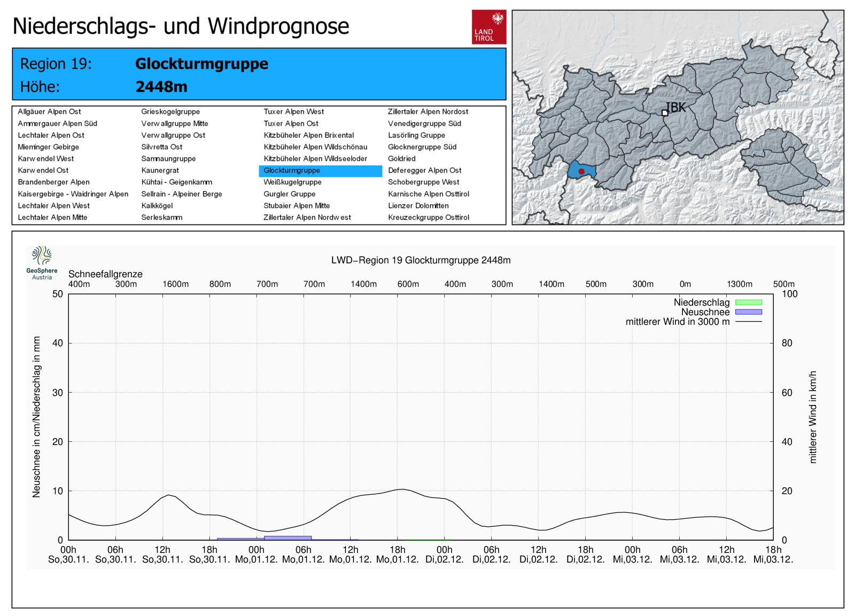This screenshot has width=855, height=616.
Task: Open the Kaunergrat region forecast
Action: coord(160,170)
